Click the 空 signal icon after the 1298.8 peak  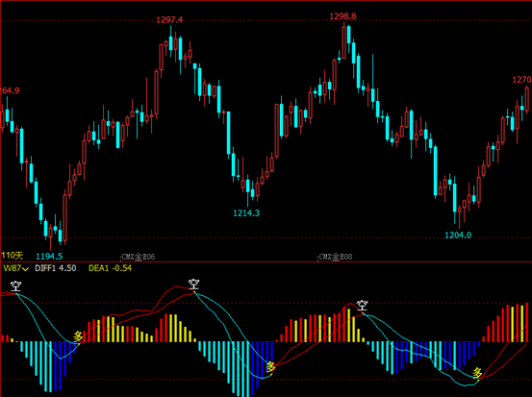click(x=362, y=305)
